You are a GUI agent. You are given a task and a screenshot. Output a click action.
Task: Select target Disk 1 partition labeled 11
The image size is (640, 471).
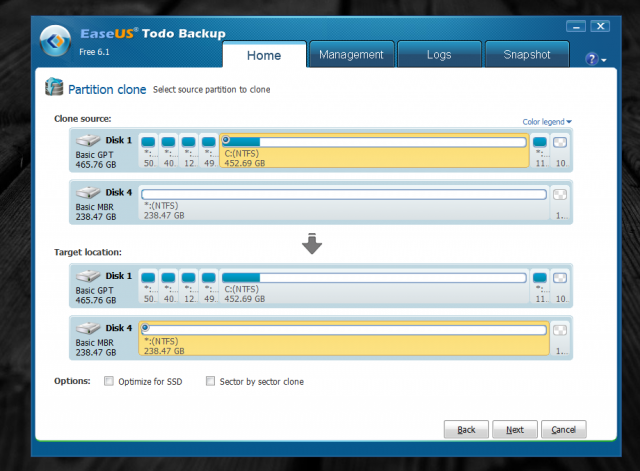pyautogui.click(x=540, y=286)
